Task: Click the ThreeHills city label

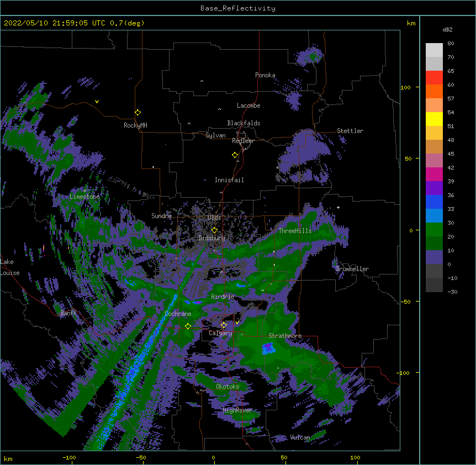Action: coord(295,231)
